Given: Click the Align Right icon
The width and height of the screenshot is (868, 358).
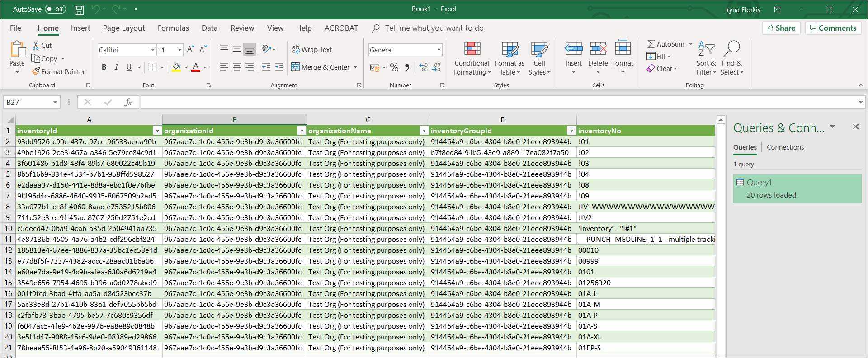Looking at the screenshot, I should (x=249, y=67).
